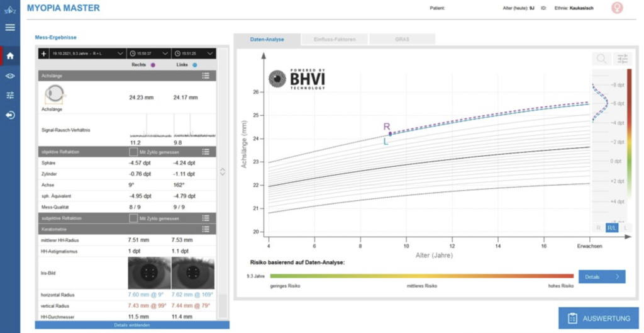Click mittlerer HH-Radius value 7.53 mm
The width and height of the screenshot is (644, 333).
click(182, 240)
